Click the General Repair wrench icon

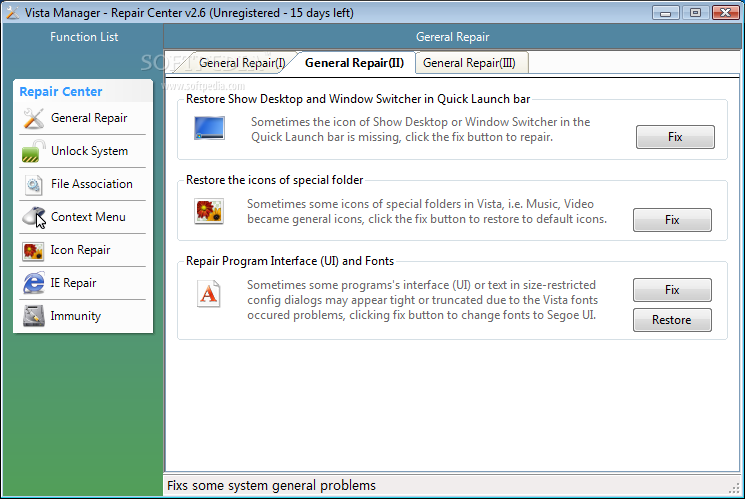click(x=33, y=118)
